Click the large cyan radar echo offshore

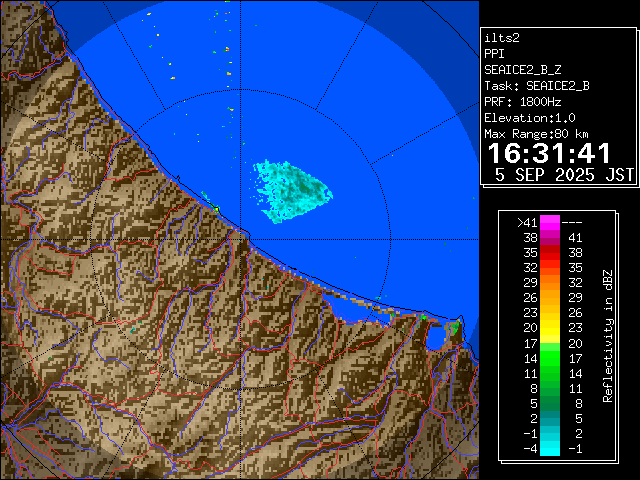pyautogui.click(x=291, y=187)
